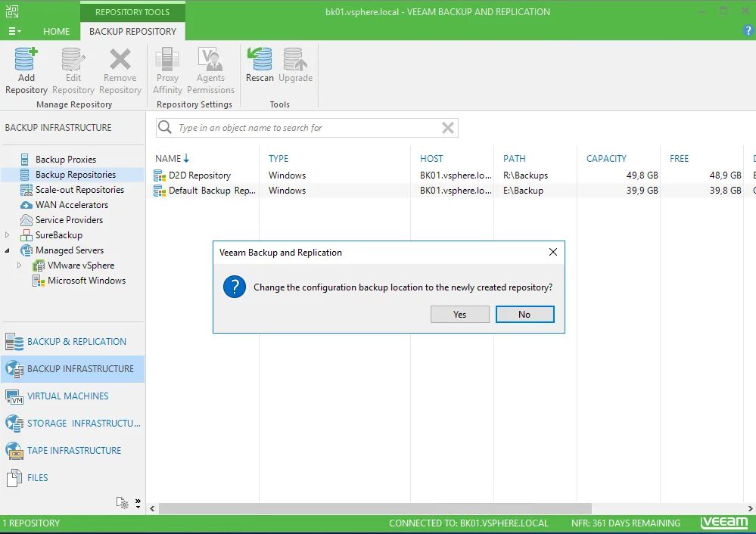
Task: Click the Veeam logo in status bar
Action: (x=724, y=523)
